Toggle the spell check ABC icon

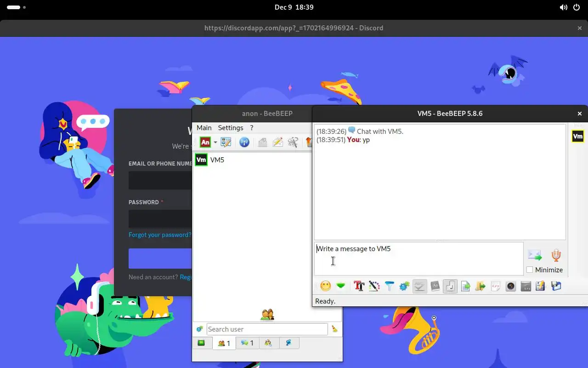point(420,286)
